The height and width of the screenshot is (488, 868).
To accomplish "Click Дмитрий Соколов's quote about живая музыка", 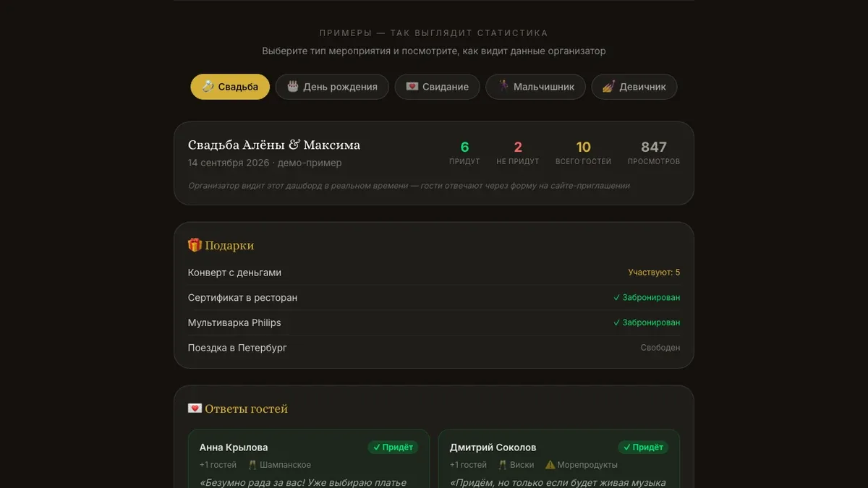I will click(x=558, y=482).
